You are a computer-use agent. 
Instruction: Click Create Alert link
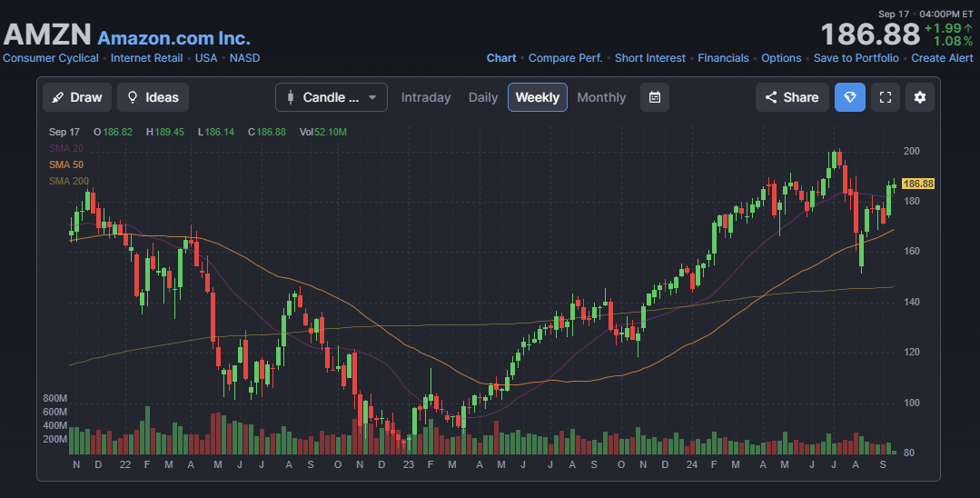click(x=942, y=57)
